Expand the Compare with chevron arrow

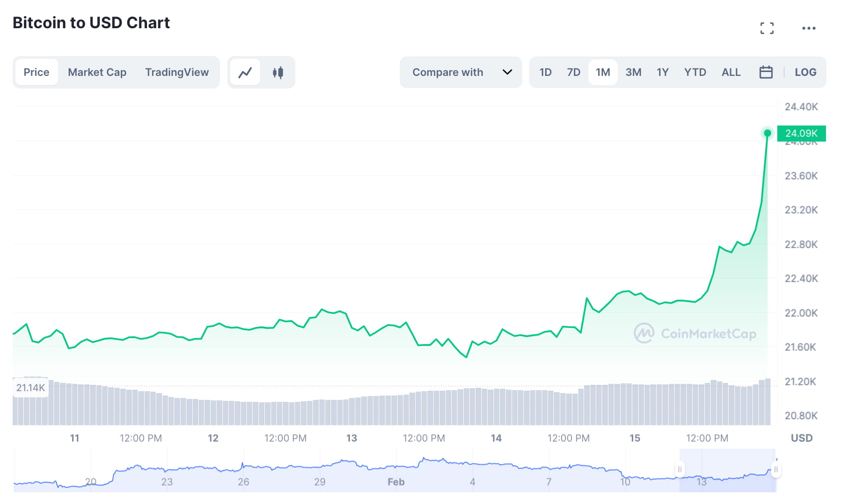click(508, 72)
